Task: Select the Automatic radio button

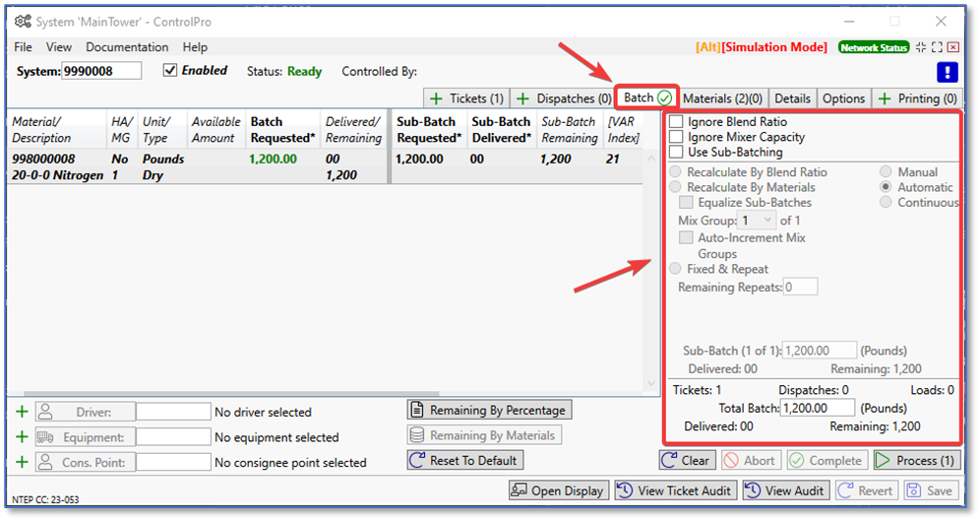Action: click(x=887, y=187)
